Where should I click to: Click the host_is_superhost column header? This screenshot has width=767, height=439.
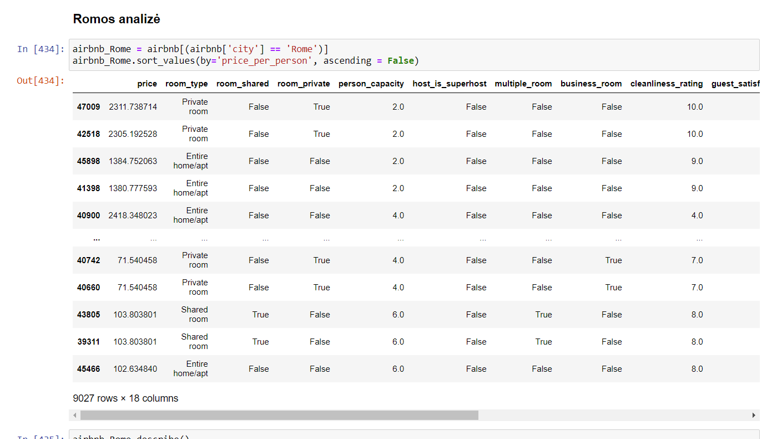[449, 84]
